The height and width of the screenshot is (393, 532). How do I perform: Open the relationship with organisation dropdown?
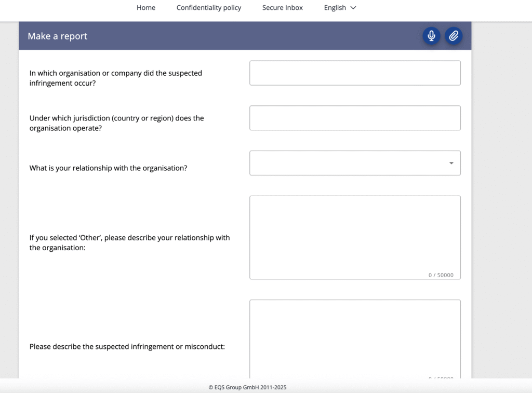point(355,162)
